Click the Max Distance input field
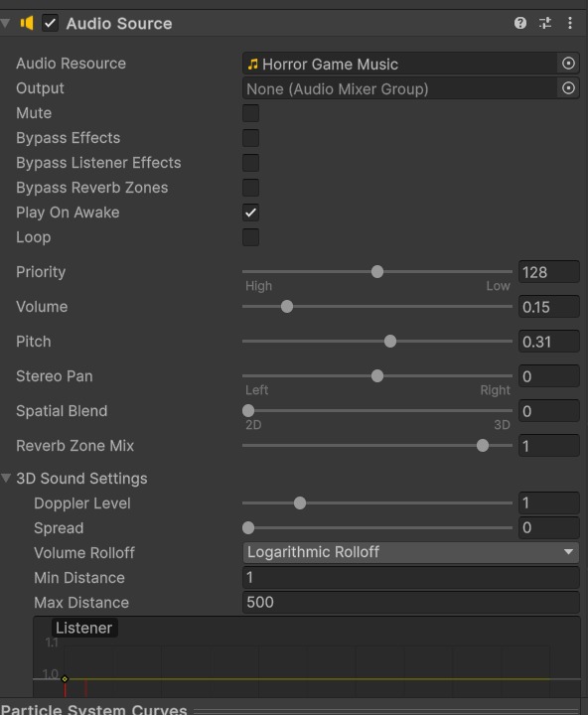 point(410,603)
